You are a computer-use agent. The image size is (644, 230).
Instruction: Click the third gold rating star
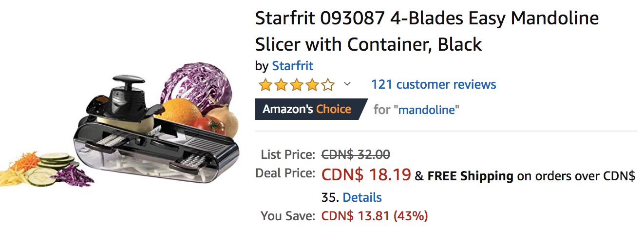click(x=297, y=86)
